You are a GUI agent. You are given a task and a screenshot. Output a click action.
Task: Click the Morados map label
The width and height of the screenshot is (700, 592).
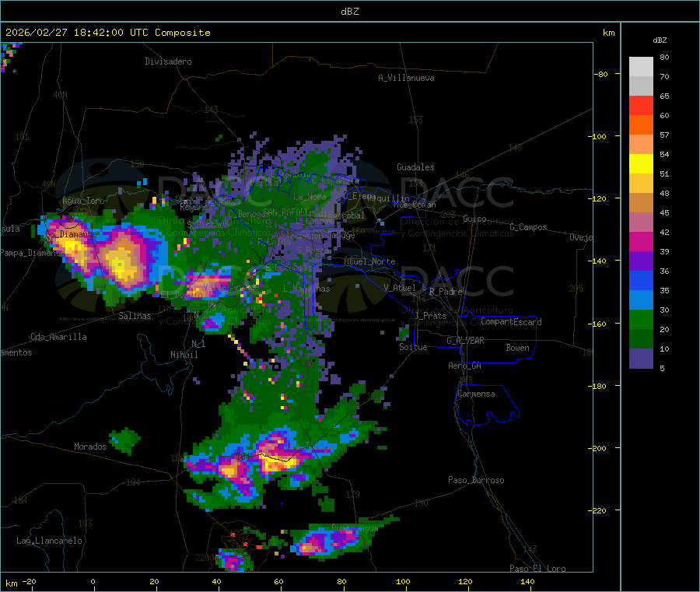click(90, 447)
